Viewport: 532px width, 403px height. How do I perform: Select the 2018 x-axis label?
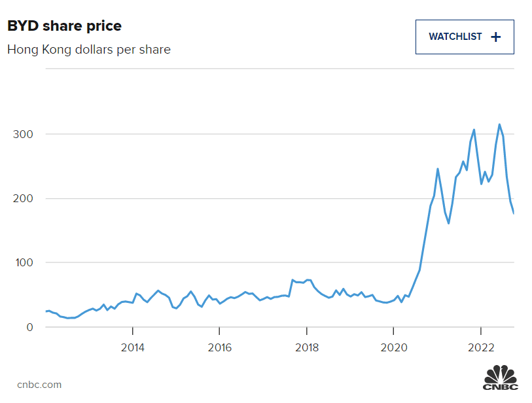pos(306,347)
